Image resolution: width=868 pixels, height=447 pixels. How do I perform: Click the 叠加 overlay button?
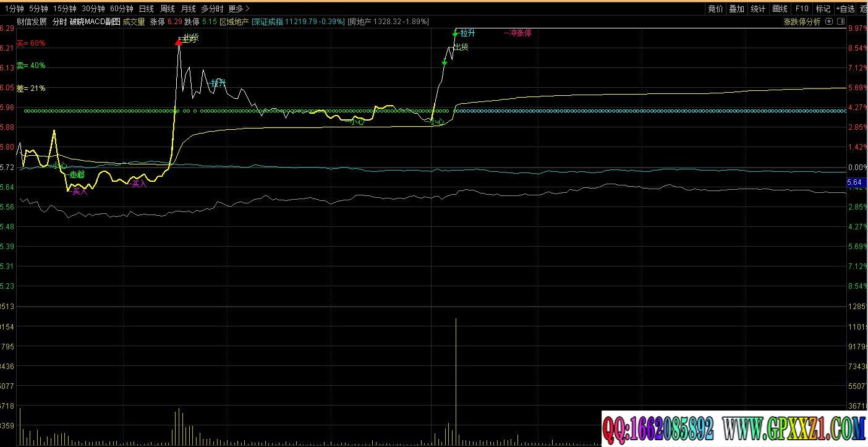point(736,9)
